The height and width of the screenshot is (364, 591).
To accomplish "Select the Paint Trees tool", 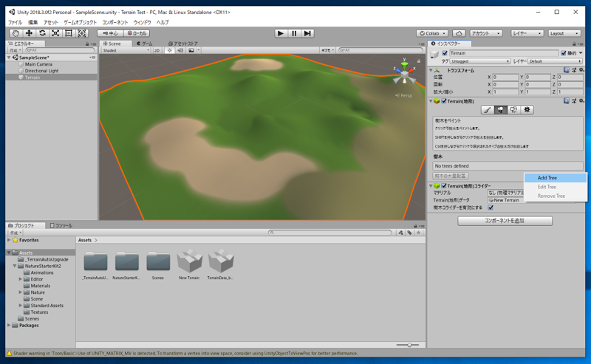I will (x=501, y=110).
